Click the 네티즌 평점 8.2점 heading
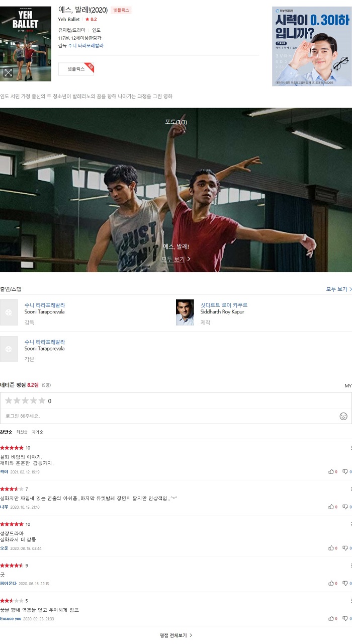352x644 pixels. pyautogui.click(x=20, y=385)
